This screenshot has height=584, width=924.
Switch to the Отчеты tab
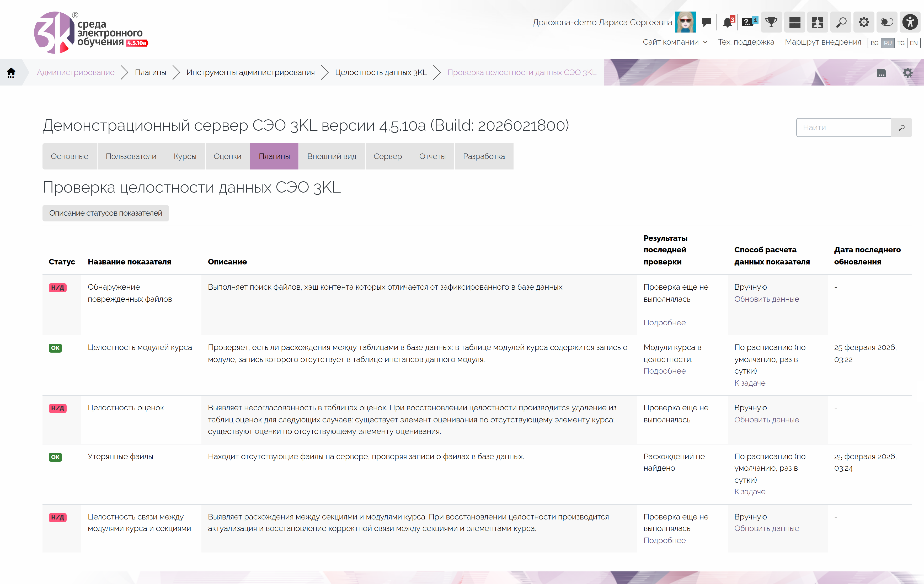click(x=432, y=156)
